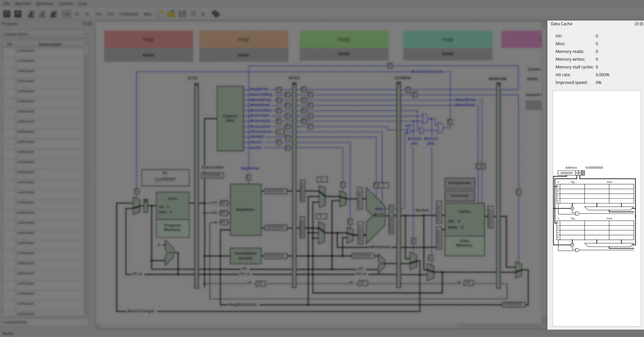Click the floppy disk save icon
Viewport: 644px width, 337px height.
tap(182, 14)
